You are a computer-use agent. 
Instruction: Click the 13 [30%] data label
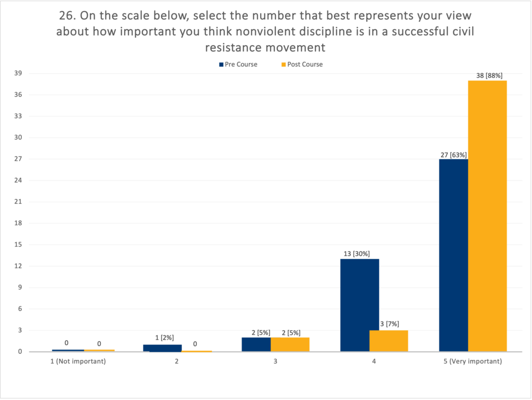(x=356, y=254)
